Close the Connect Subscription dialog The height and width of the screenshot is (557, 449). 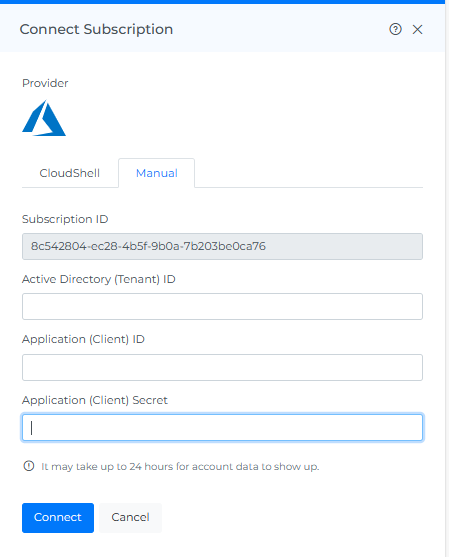[417, 29]
